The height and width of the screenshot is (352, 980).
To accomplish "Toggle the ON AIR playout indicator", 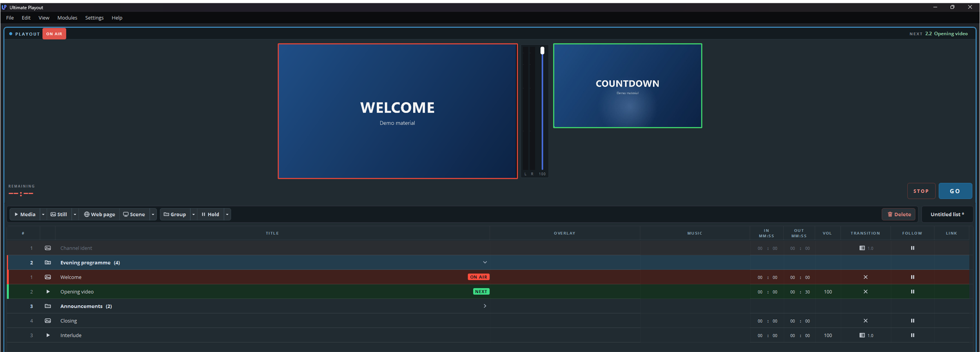I will coord(54,34).
